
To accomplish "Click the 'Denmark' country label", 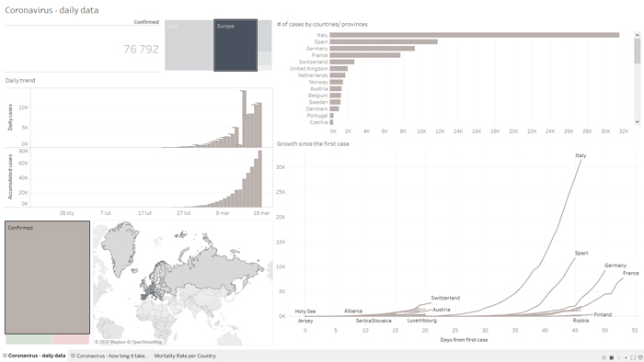I will (x=316, y=108).
